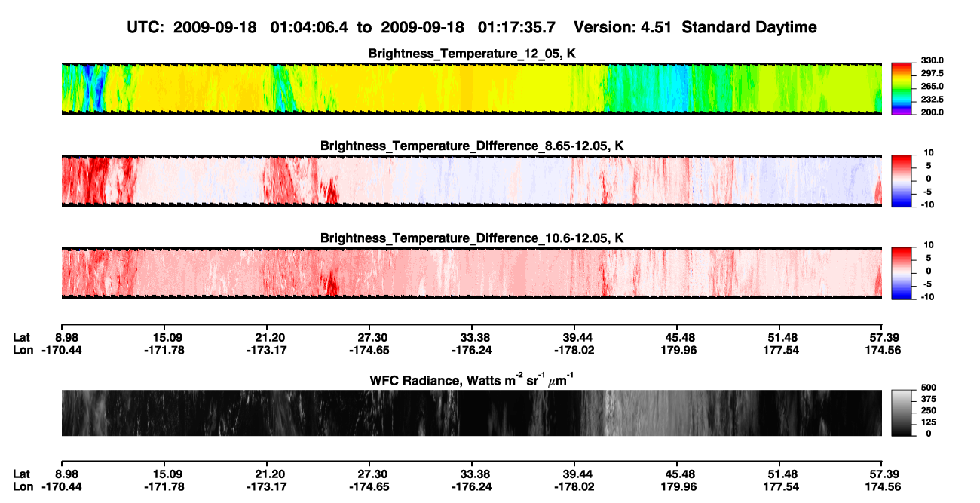Click upper axis latitude value 39.44
The height and width of the screenshot is (503, 980).
click(x=577, y=337)
